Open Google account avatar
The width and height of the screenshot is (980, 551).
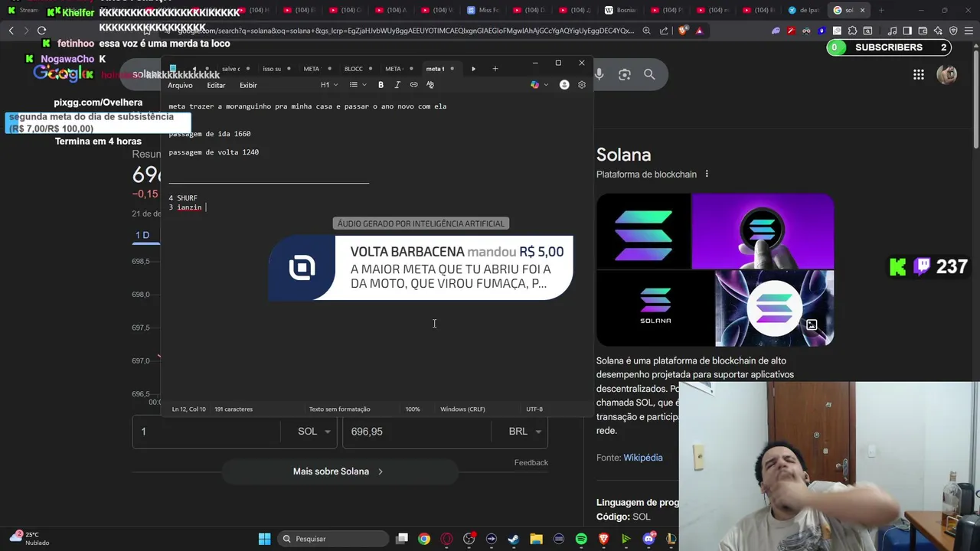click(x=947, y=74)
